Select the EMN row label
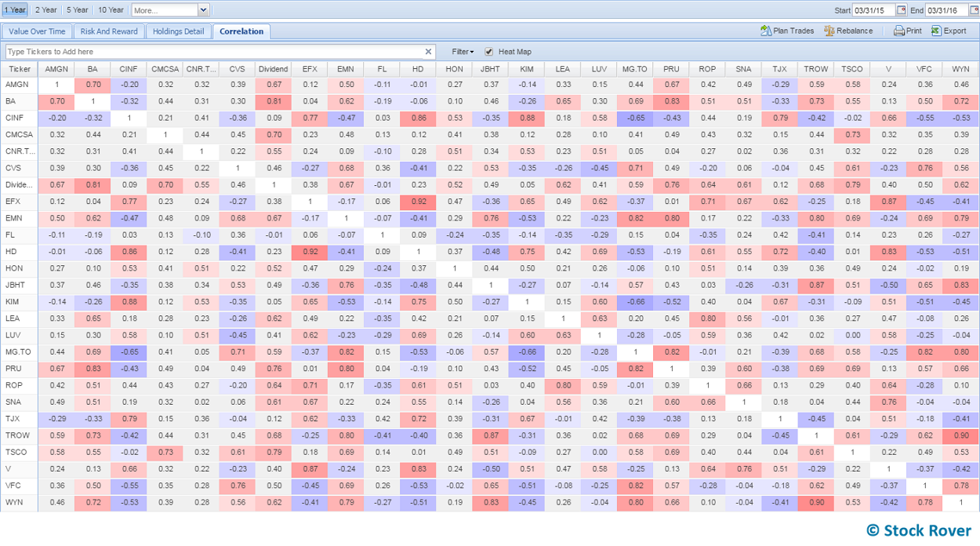This screenshot has width=980, height=546. [x=19, y=218]
